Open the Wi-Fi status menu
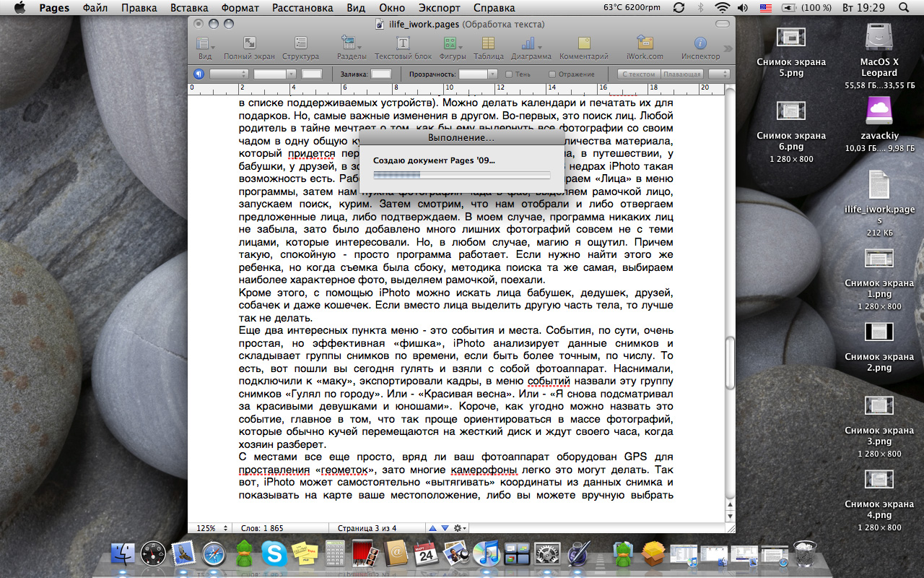The image size is (924, 578). pyautogui.click(x=722, y=8)
